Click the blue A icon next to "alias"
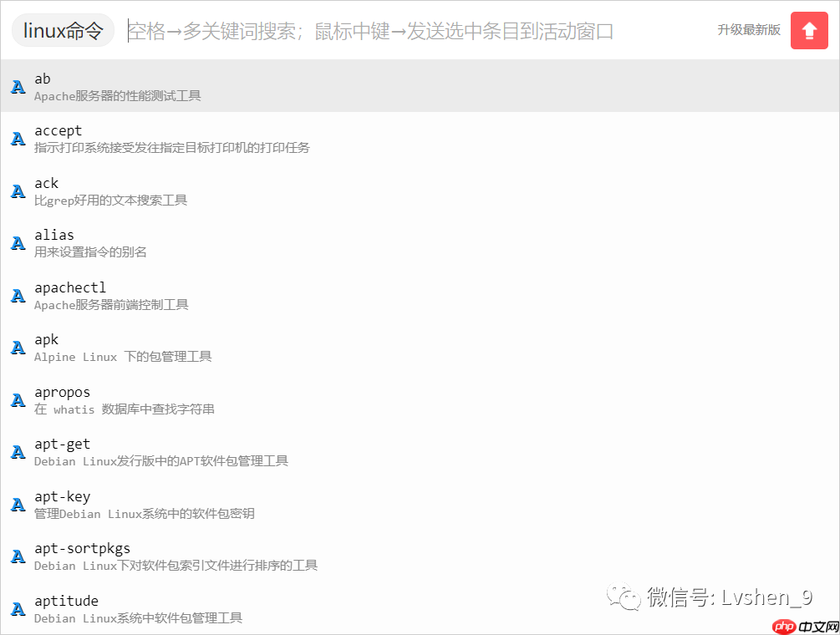This screenshot has width=840, height=635. pos(18,243)
